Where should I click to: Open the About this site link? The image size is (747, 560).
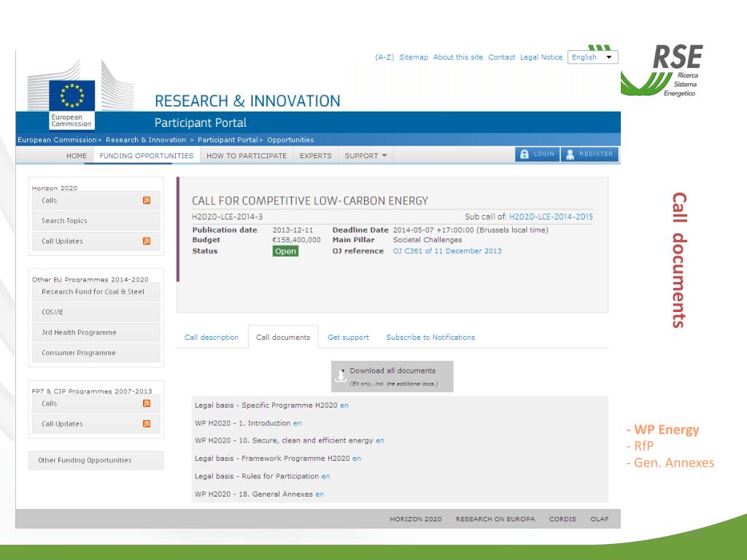click(458, 57)
